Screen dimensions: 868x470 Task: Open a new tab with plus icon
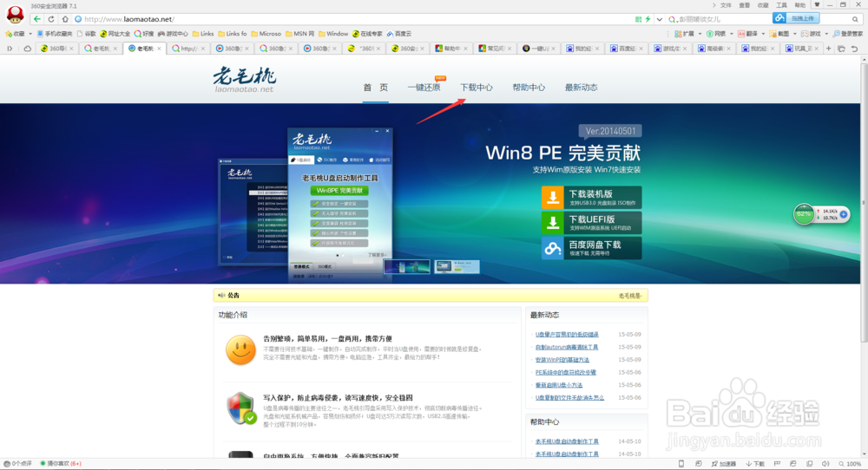tap(829, 49)
